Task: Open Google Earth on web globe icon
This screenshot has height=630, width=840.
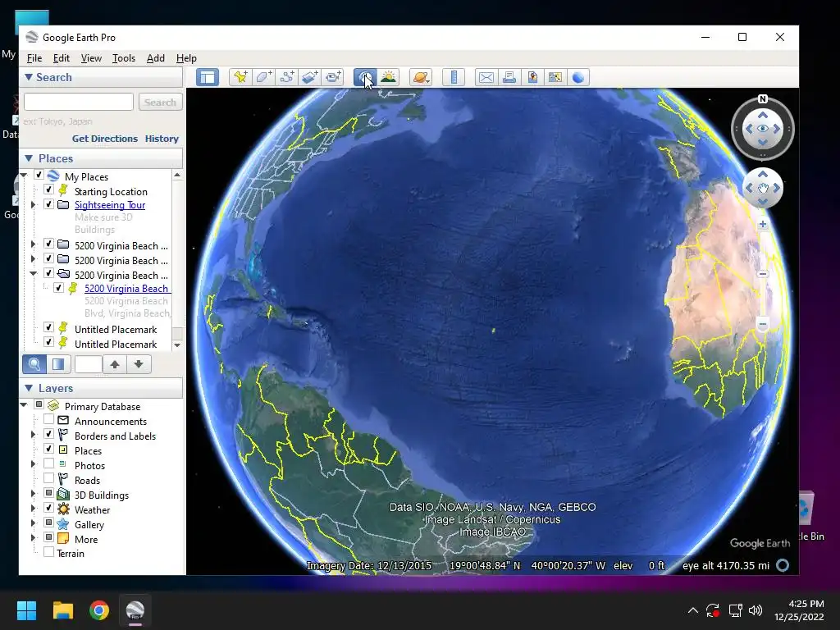Action: (578, 77)
